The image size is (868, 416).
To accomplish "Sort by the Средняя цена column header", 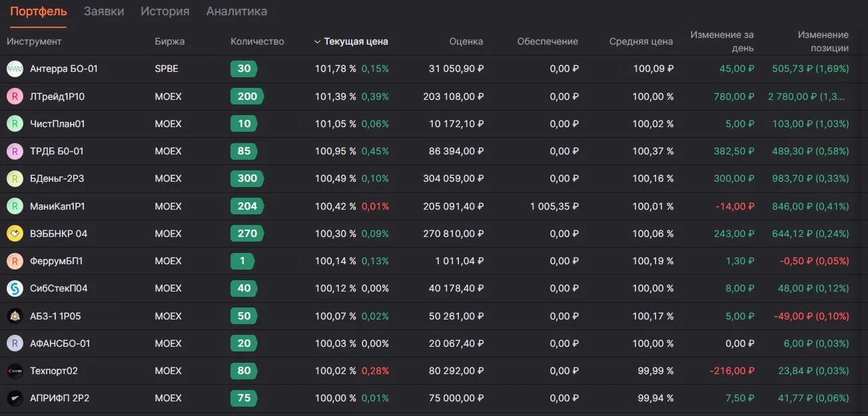I will point(641,41).
